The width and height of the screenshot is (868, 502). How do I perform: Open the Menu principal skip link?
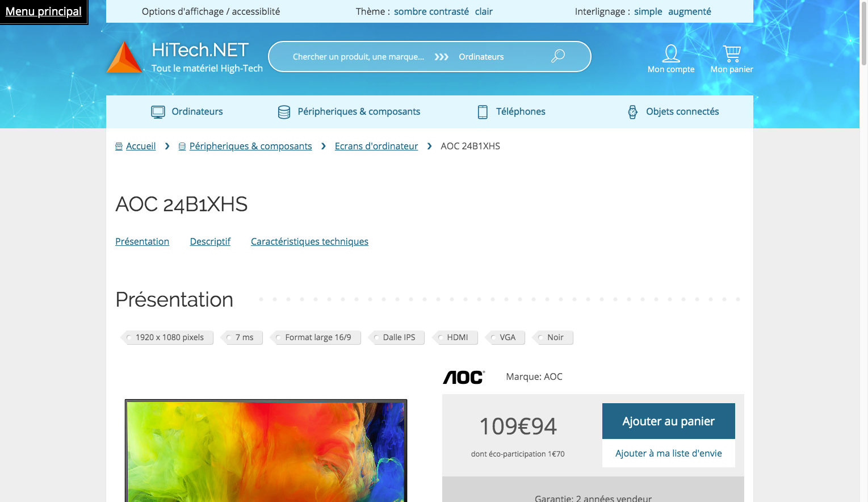click(44, 11)
